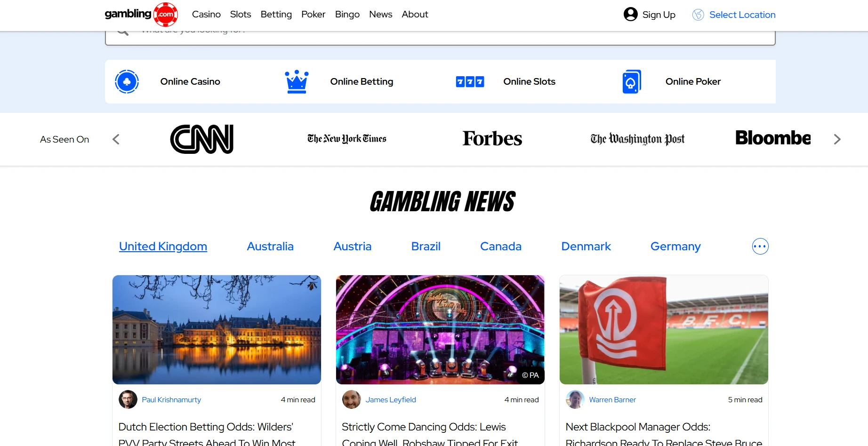The image size is (868, 446).
Task: Expand more countries with the ellipsis button
Action: (760, 247)
